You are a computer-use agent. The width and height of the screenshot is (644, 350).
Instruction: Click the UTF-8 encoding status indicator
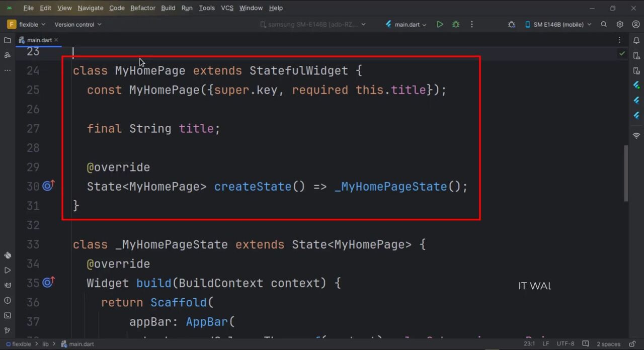tap(565, 344)
